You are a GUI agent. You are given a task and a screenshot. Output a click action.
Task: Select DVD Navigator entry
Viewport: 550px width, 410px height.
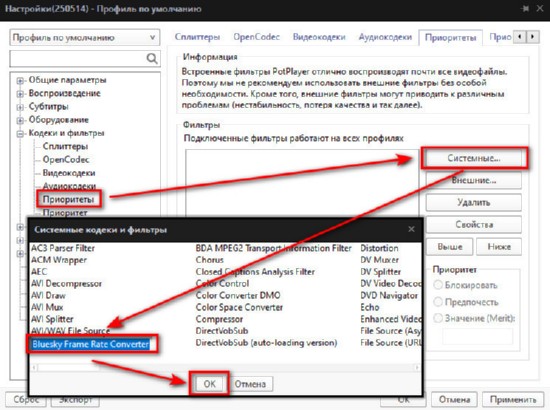pos(389,295)
